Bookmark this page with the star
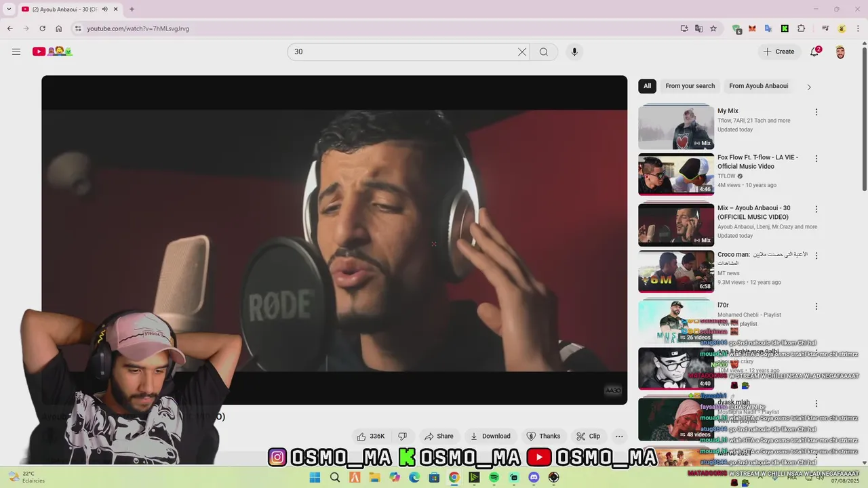The image size is (868, 488). click(713, 28)
